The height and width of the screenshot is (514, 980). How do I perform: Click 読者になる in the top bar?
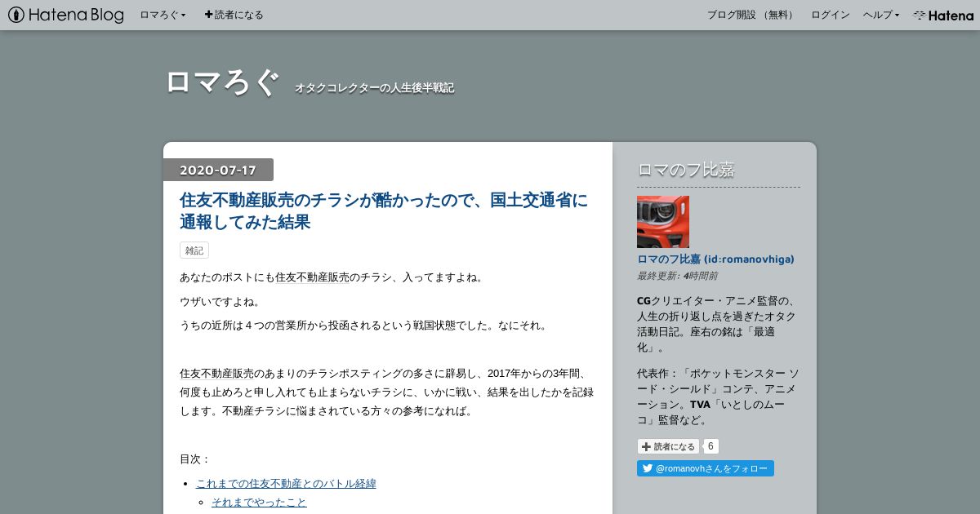(x=234, y=15)
